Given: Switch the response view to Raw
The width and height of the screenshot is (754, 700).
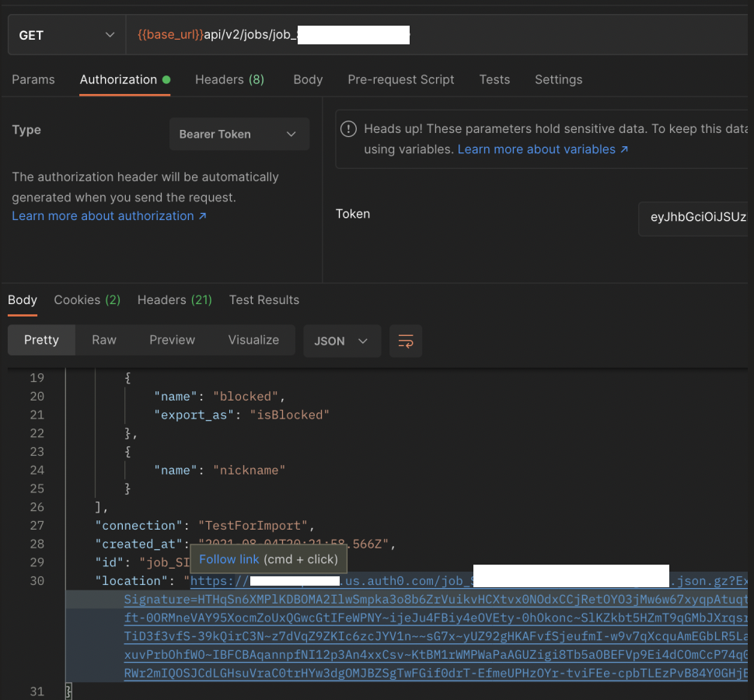Looking at the screenshot, I should 103,340.
